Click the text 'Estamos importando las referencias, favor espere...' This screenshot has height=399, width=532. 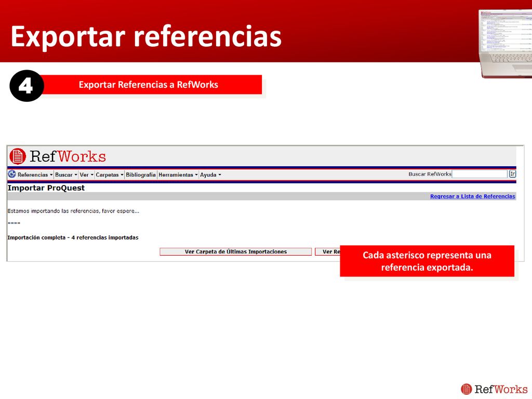click(73, 211)
